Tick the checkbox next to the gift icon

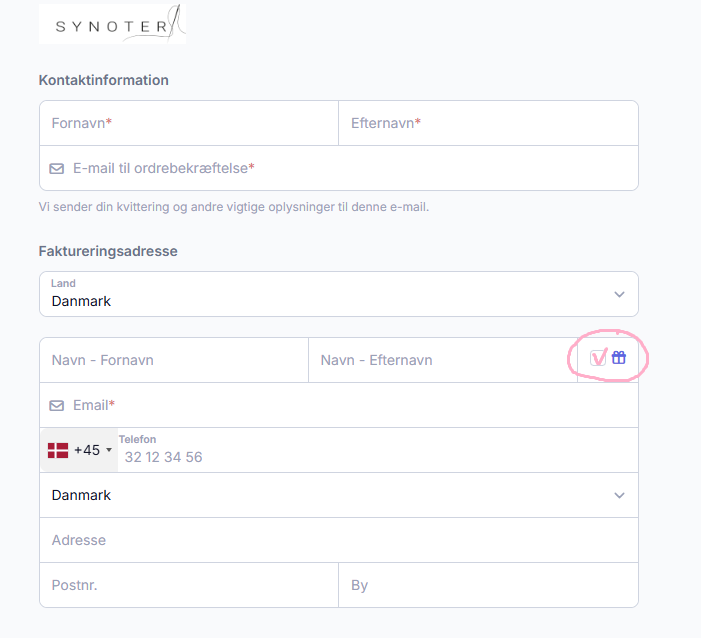[x=599, y=358]
